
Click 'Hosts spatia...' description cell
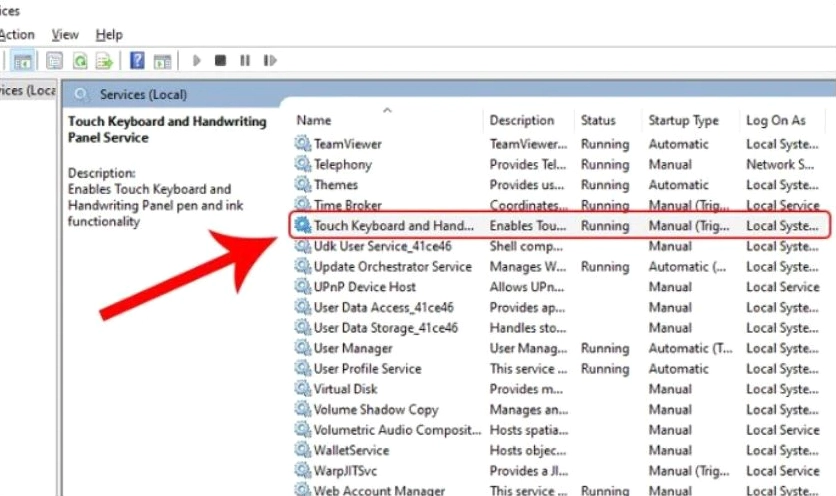tap(529, 430)
